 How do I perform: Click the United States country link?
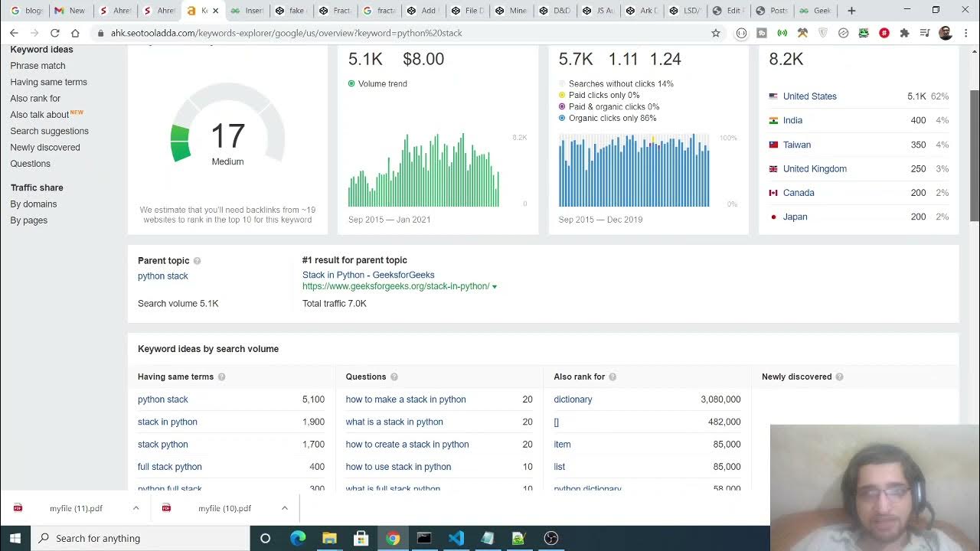pyautogui.click(x=809, y=96)
